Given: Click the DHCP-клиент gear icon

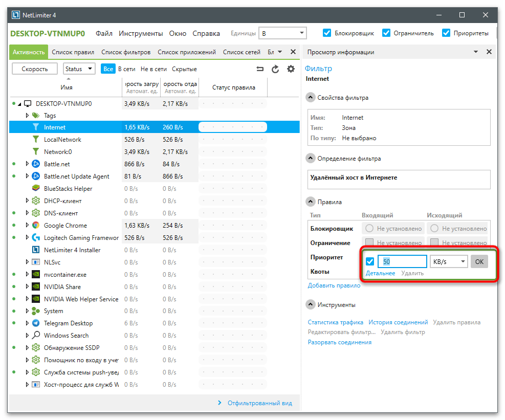Looking at the screenshot, I should pyautogui.click(x=36, y=201).
